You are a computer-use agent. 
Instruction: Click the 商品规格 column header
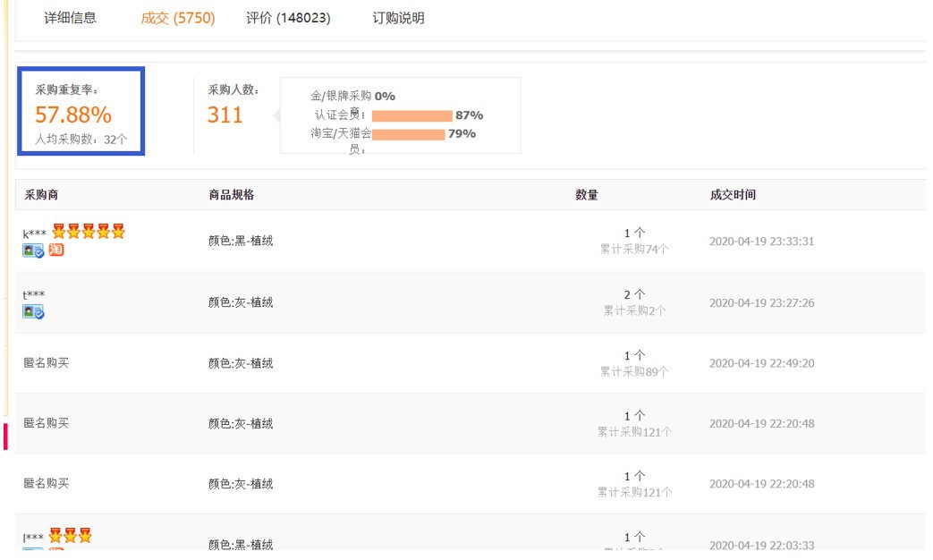click(232, 195)
